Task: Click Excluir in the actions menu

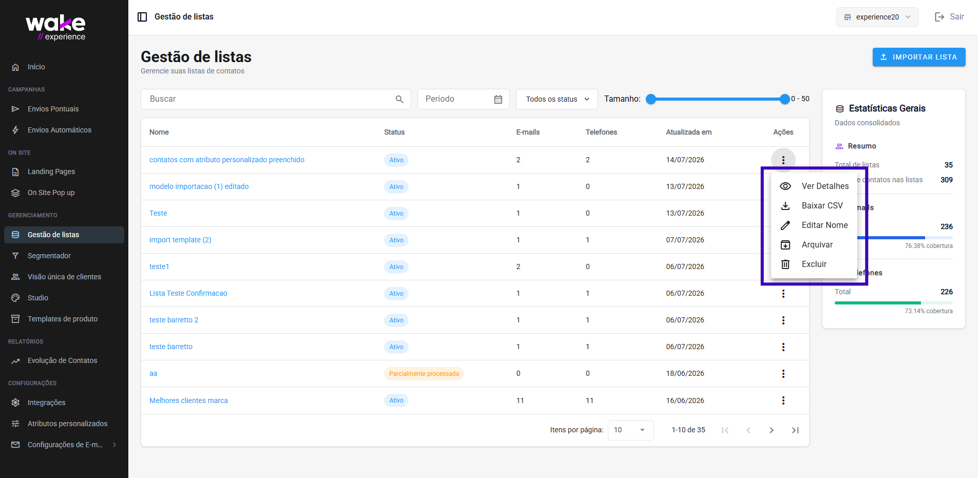Action: [x=814, y=264]
